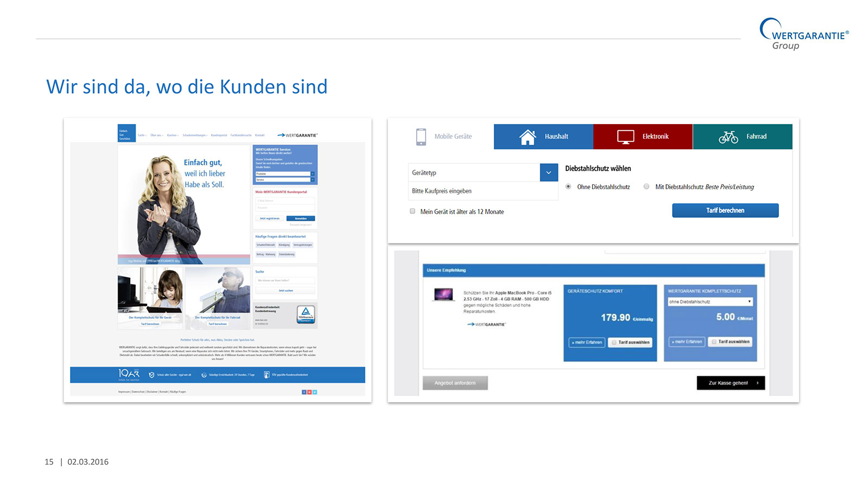868x488 pixels.
Task: Select 'Ohne Diebstahlschutz' radio option
Action: pyautogui.click(x=568, y=187)
